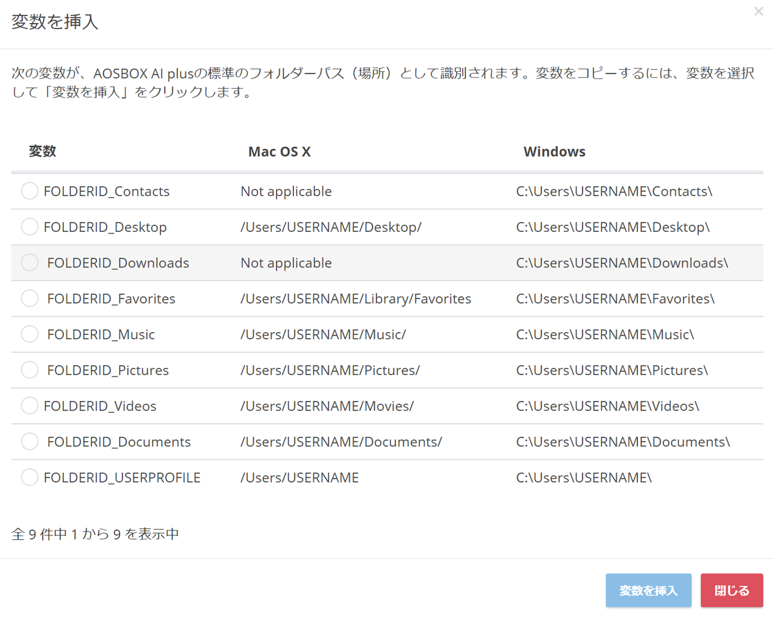Screen dimensions: 774x619
Task: Click the C:\Users\USERNAME\Documents\ path
Action: (623, 442)
